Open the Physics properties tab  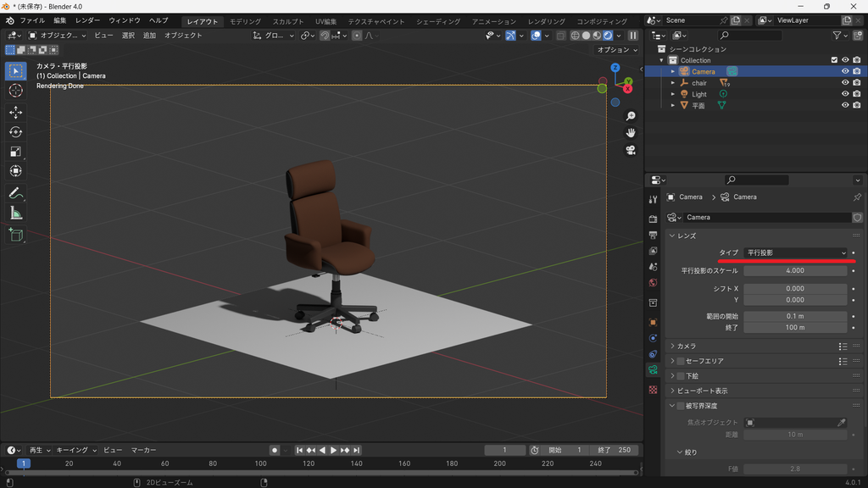pyautogui.click(x=654, y=338)
